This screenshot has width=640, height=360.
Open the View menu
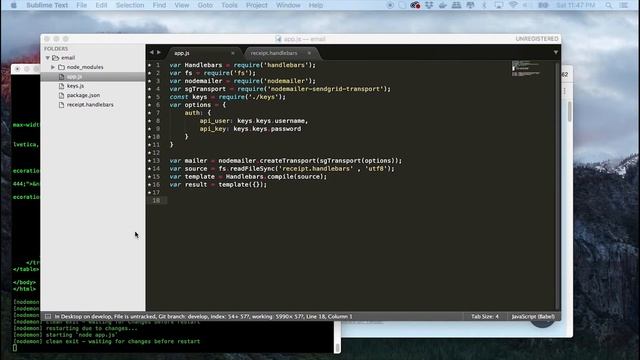point(182,5)
